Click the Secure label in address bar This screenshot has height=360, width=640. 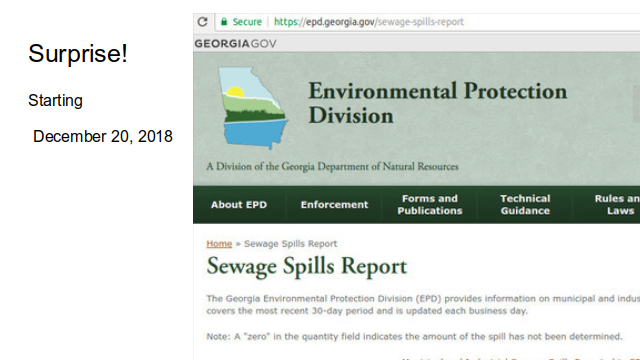pos(247,22)
